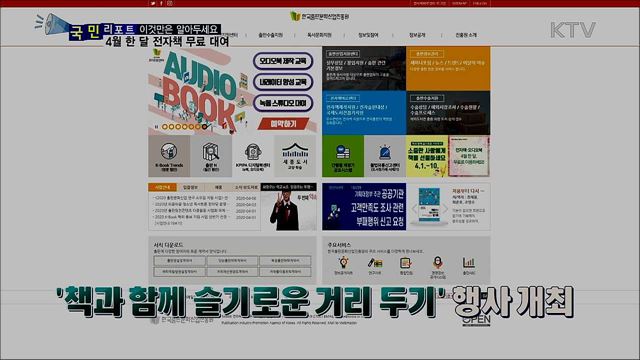Switch to the 채용 tab
Image resolution: width=640 pixels, height=360 pixels.
click(x=218, y=187)
